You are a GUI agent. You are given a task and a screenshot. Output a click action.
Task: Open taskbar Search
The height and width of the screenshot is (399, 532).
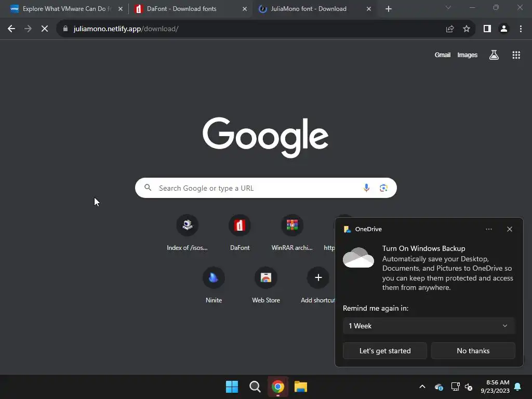[255, 387]
